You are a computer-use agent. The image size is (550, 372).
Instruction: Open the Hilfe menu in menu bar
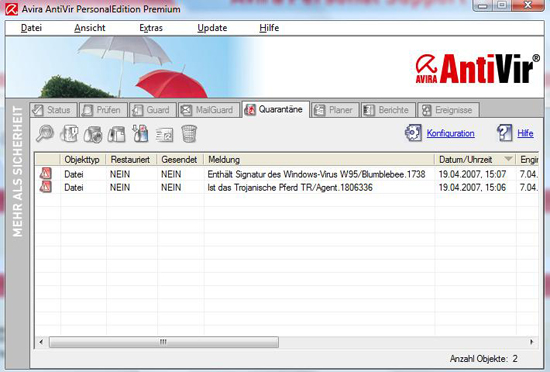point(269,28)
